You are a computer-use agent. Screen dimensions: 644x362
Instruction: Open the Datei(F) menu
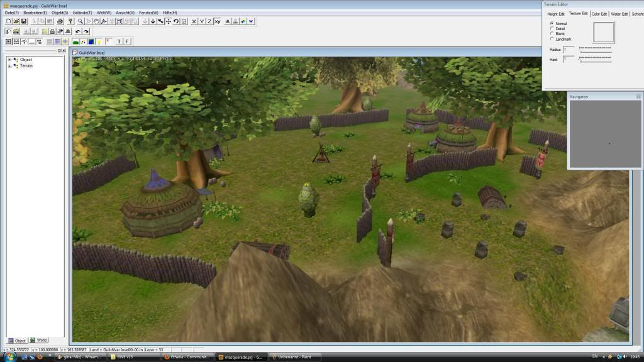click(11, 13)
